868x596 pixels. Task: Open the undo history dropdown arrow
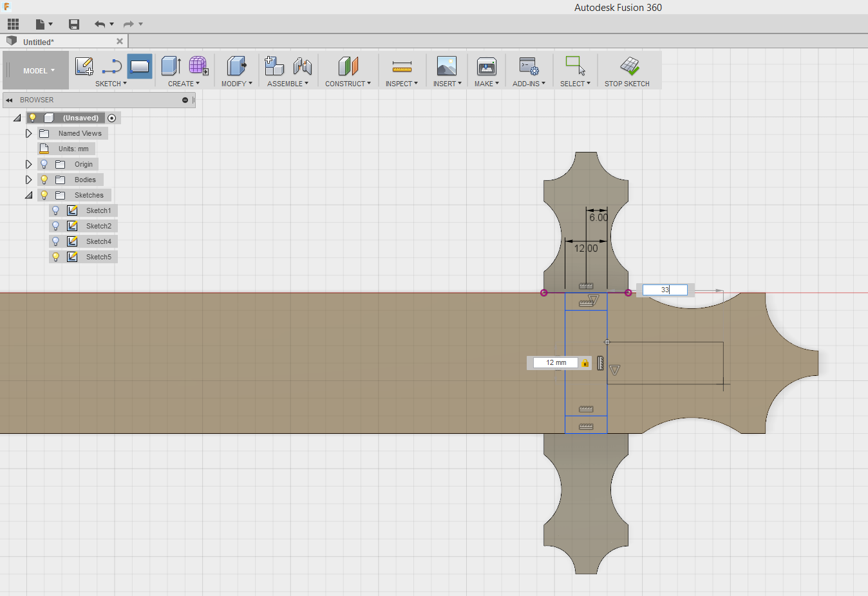[x=112, y=24]
